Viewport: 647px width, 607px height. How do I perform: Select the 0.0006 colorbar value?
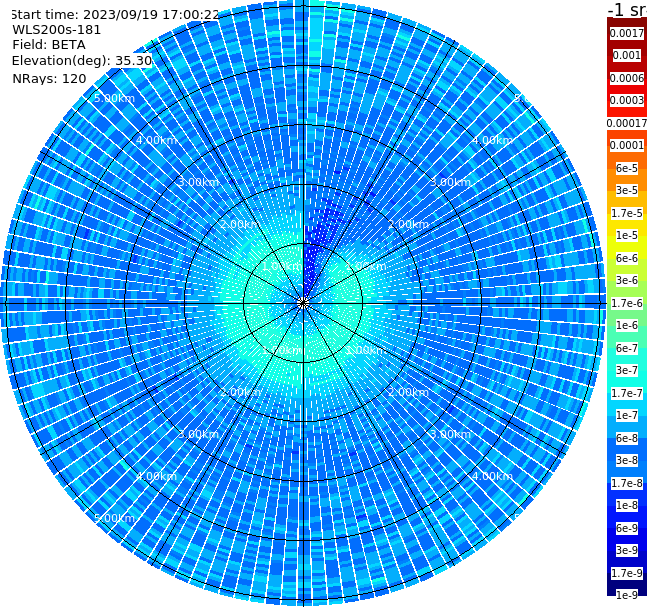coord(627,78)
